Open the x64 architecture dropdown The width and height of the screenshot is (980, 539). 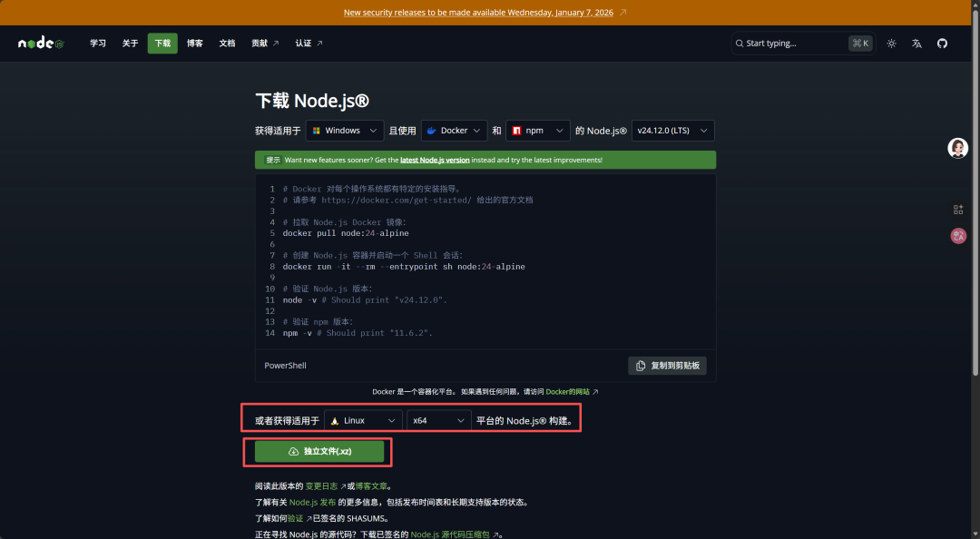coord(439,421)
